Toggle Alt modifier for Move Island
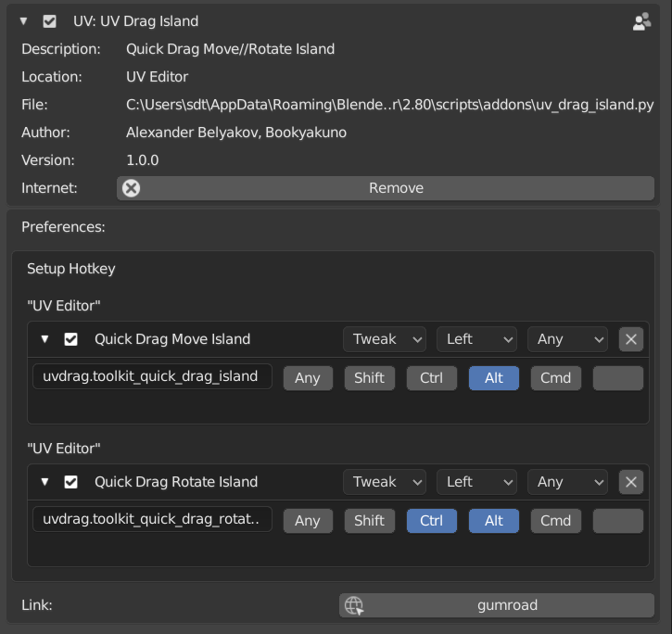Image resolution: width=672 pixels, height=634 pixels. pos(493,378)
